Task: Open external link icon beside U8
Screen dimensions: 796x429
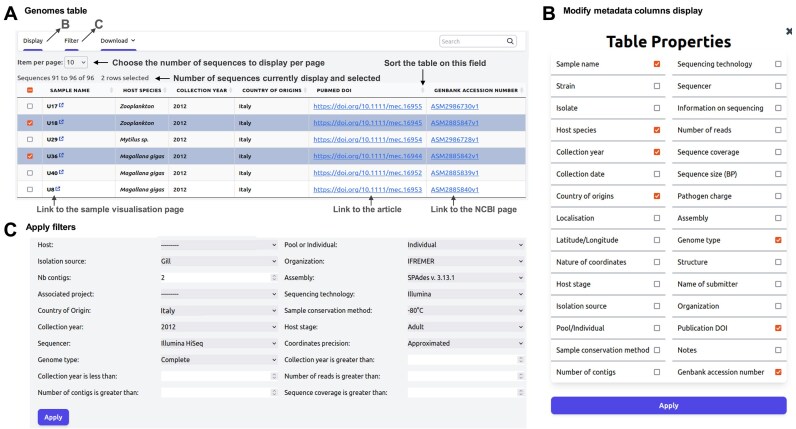Action: 57,189
